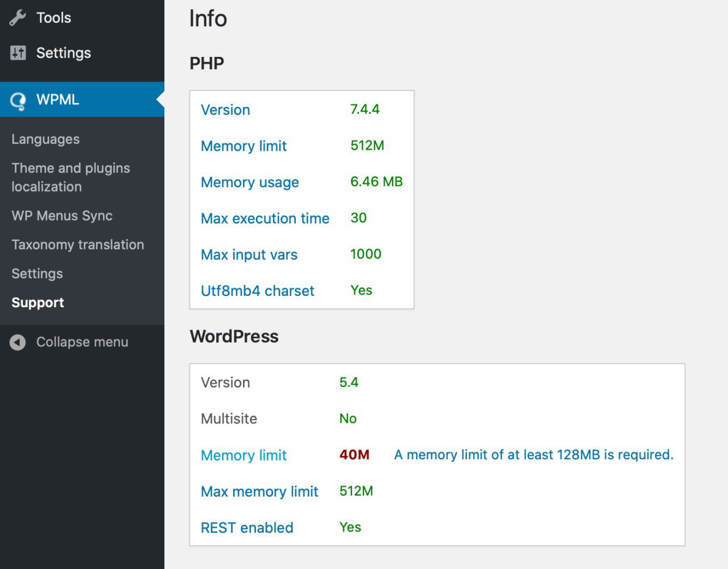
Task: Open the WPML Settings submenu item
Action: point(37,274)
